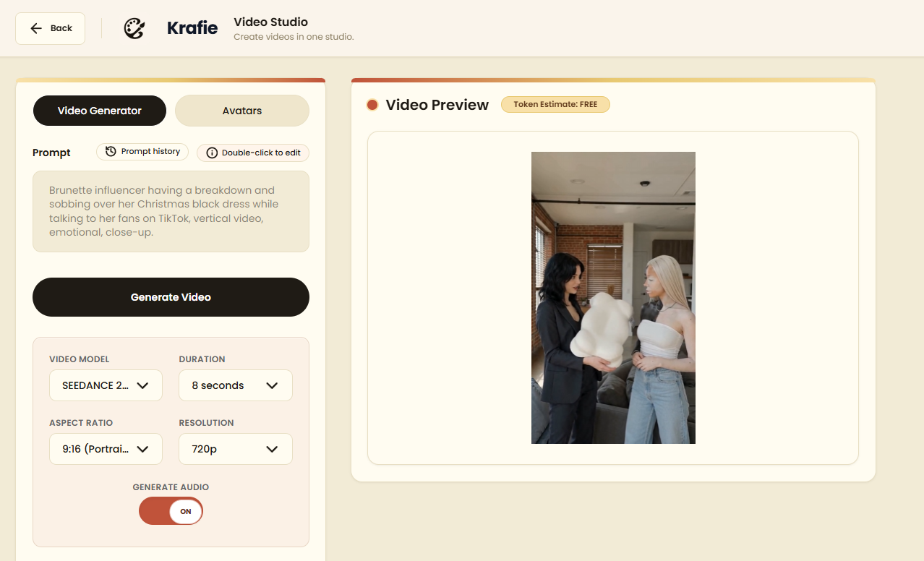Click the Token Estimate: FREE badge
The height and width of the screenshot is (561, 924).
[x=555, y=104]
